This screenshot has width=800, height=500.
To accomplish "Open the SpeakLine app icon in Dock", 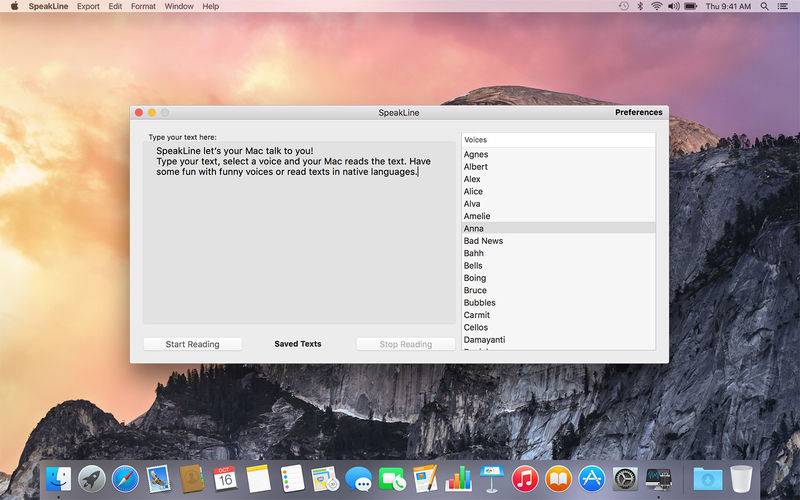I will tap(658, 479).
